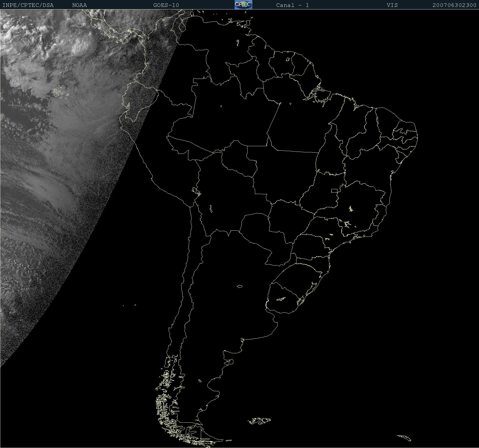Image resolution: width=479 pixels, height=448 pixels.
Task: Click the NOAA label in header
Action: [x=80, y=5]
